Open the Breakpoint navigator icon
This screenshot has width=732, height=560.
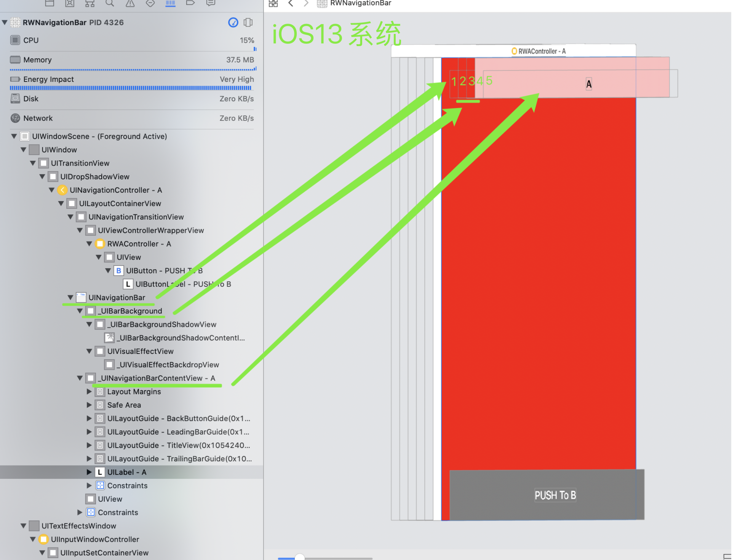(190, 3)
